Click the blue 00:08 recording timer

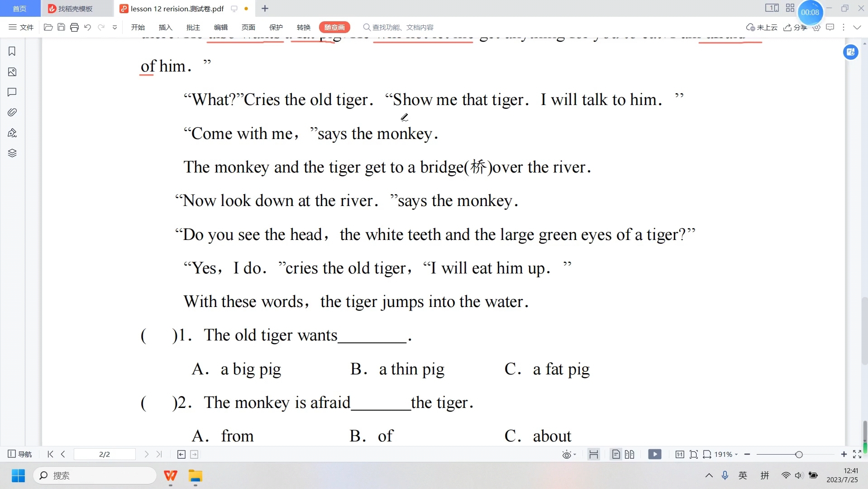[x=810, y=12]
